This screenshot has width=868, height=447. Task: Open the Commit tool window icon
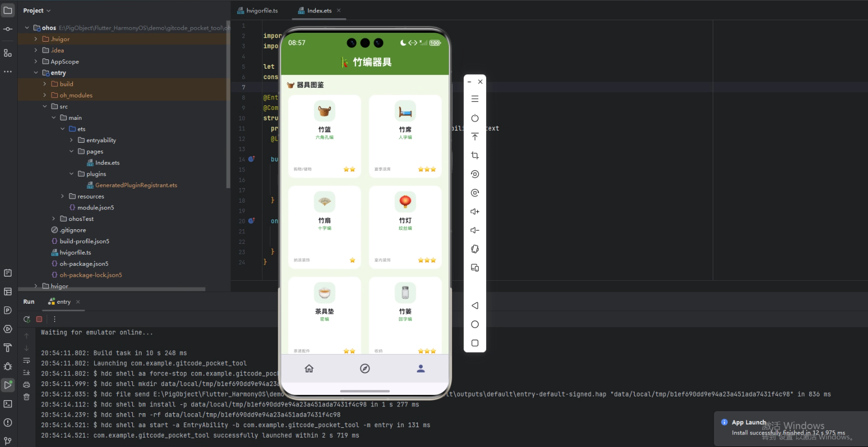click(8, 29)
